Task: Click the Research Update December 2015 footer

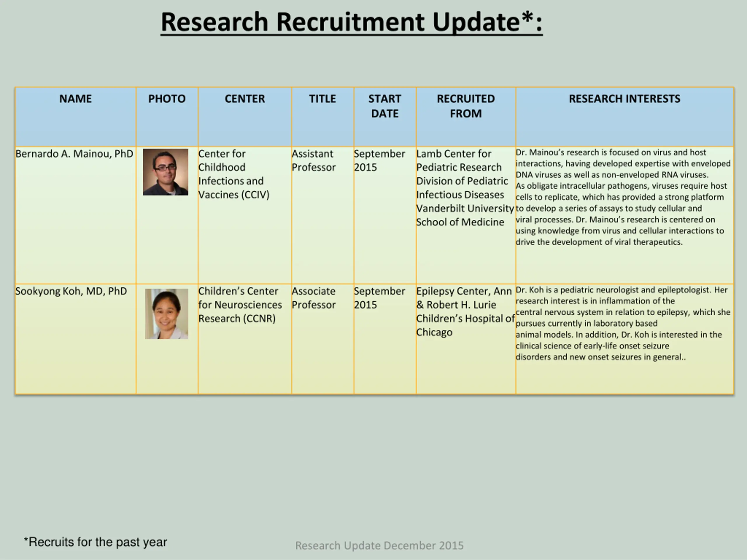Action: [380, 545]
